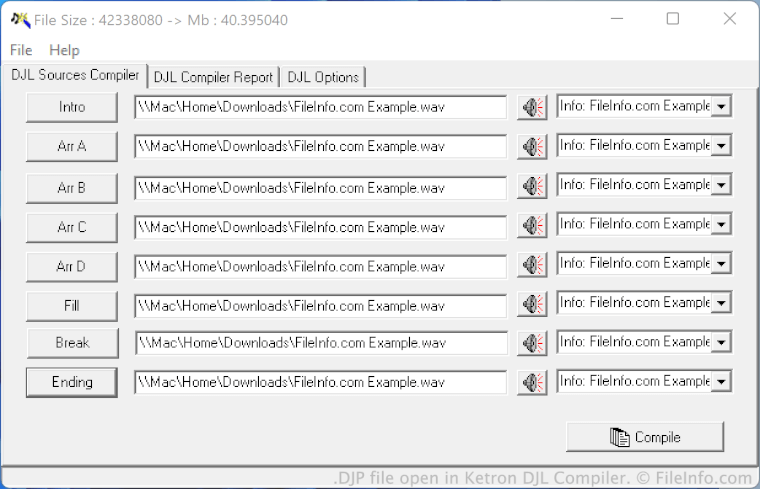The width and height of the screenshot is (760, 489).
Task: Open the Ending row Info dropdown
Action: click(x=721, y=381)
